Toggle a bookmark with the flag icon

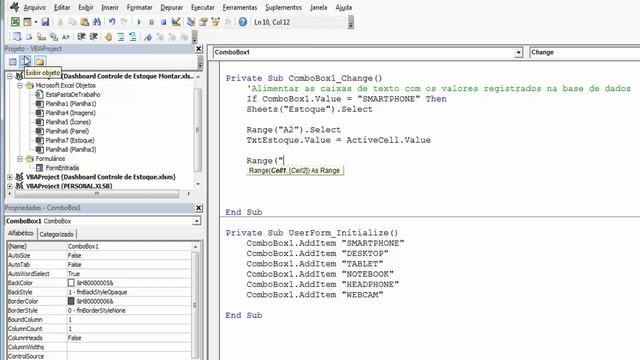pyautogui.click(x=148, y=37)
